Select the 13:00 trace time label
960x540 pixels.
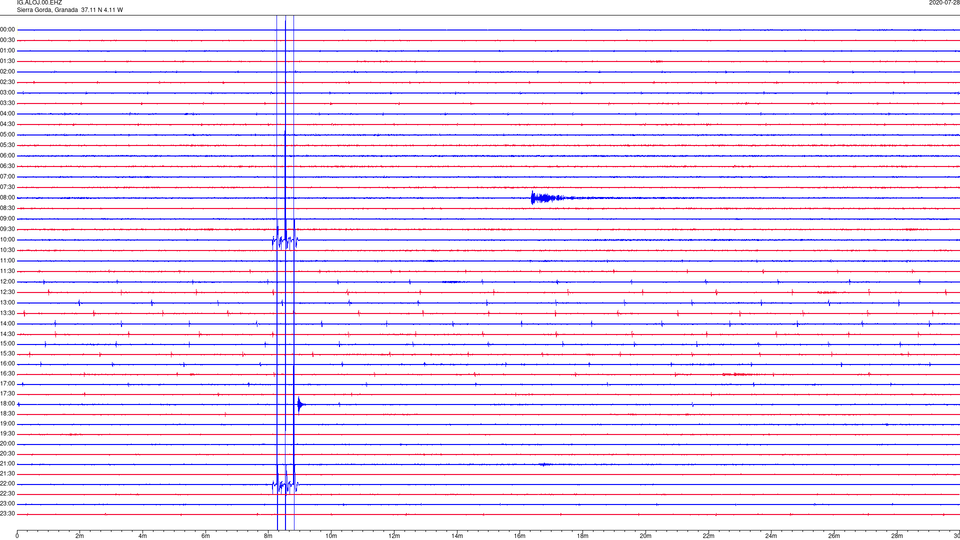pyautogui.click(x=8, y=302)
